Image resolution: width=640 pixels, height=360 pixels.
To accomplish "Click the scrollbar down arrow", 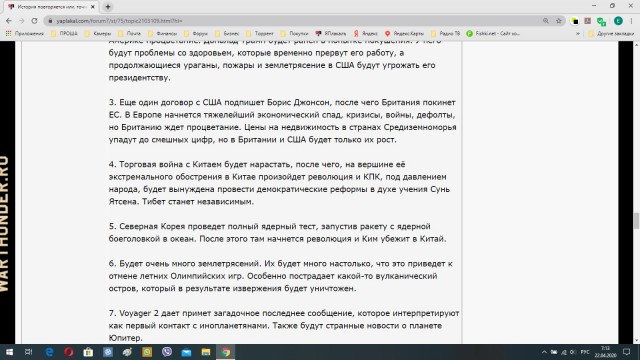I will click(636, 340).
